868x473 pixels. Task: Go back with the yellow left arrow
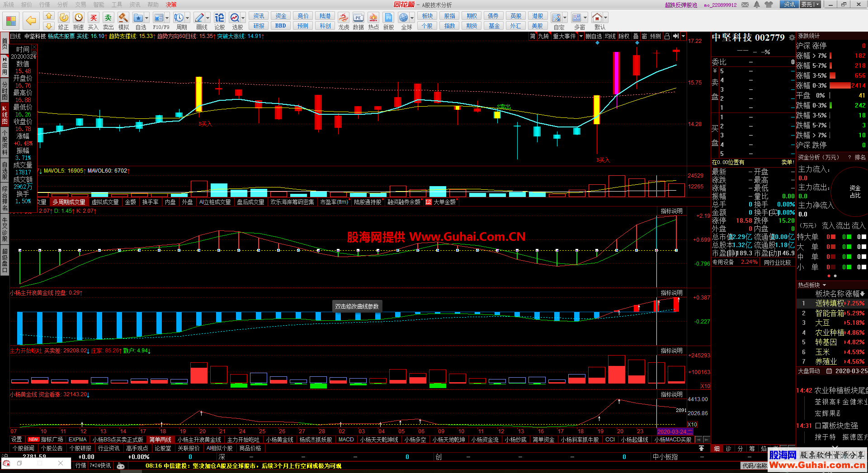point(31,21)
